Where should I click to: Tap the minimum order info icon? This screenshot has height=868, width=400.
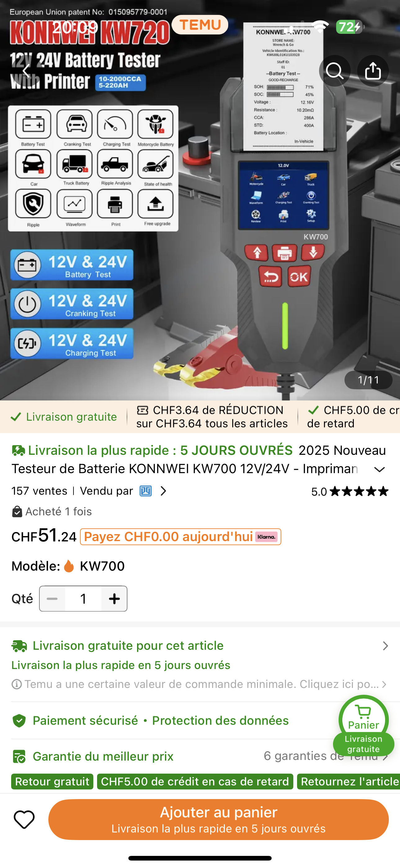click(16, 684)
